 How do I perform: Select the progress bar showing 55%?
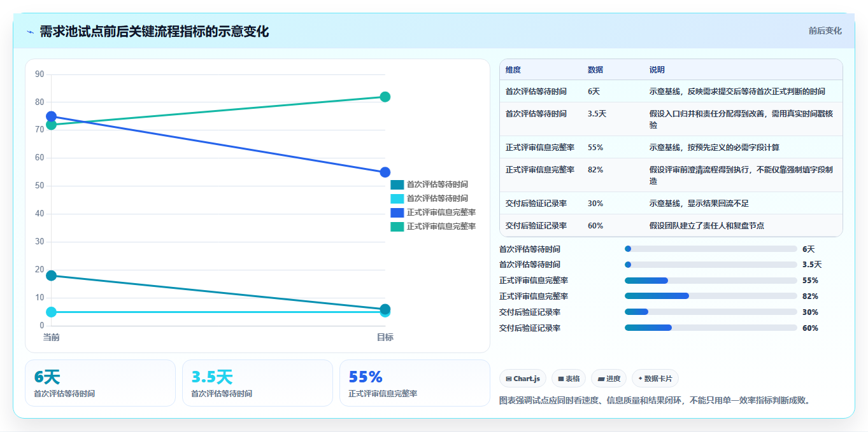pyautogui.click(x=711, y=281)
